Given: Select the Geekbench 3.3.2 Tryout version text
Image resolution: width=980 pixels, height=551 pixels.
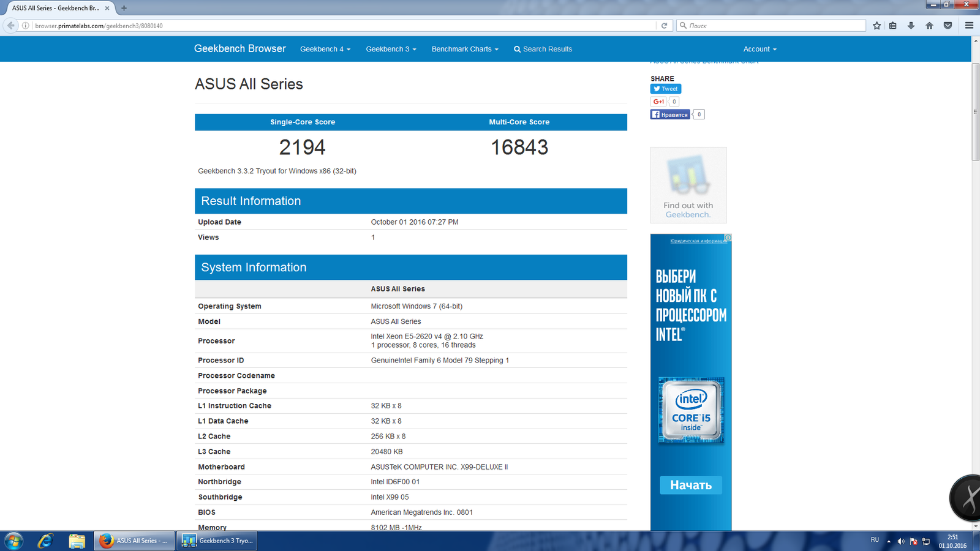Looking at the screenshot, I should point(277,171).
